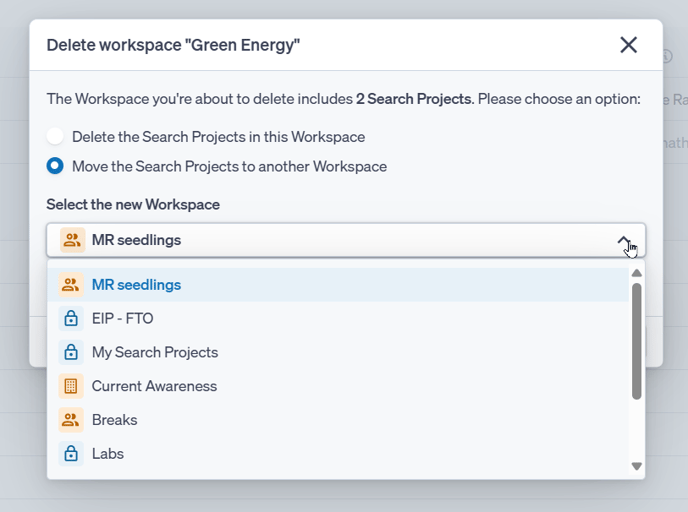Click the lock icon beside Labs
The image size is (688, 512).
click(71, 454)
